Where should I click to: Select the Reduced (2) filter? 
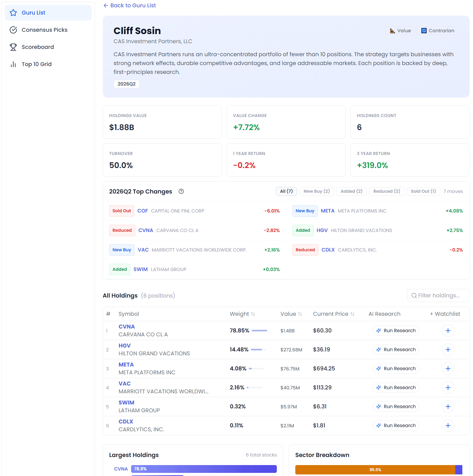tap(387, 191)
